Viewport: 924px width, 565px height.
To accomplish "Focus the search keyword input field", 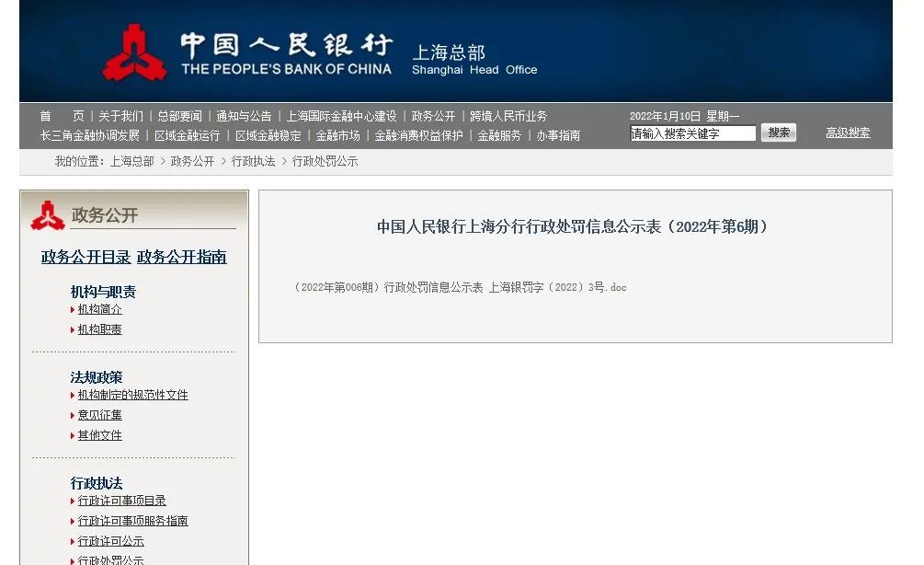I will pyautogui.click(x=693, y=133).
